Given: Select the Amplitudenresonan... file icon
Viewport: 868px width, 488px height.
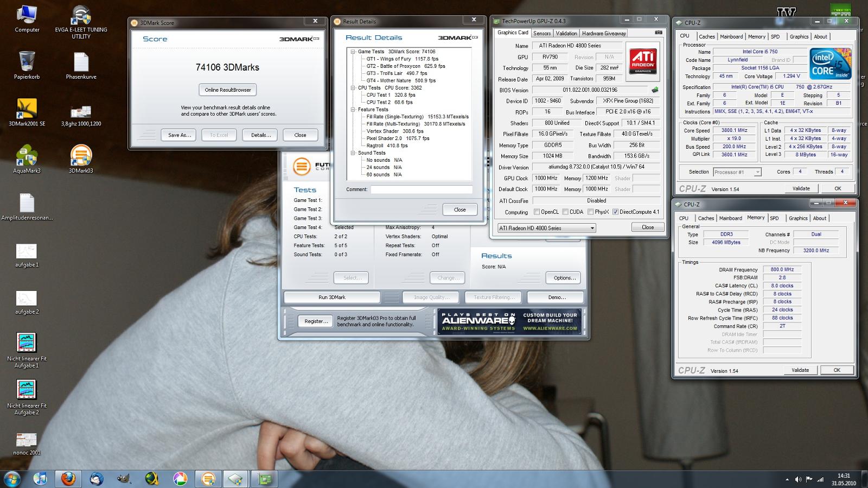Looking at the screenshot, I should pyautogui.click(x=27, y=207).
